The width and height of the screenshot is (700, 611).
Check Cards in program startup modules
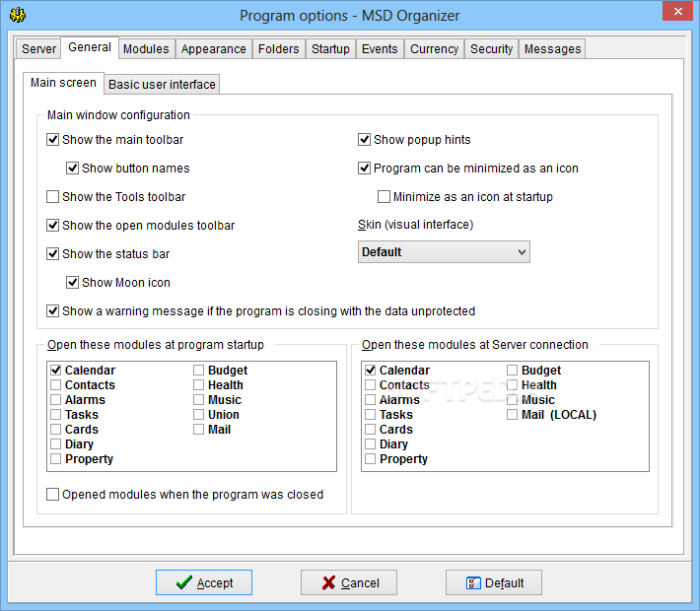tap(56, 429)
